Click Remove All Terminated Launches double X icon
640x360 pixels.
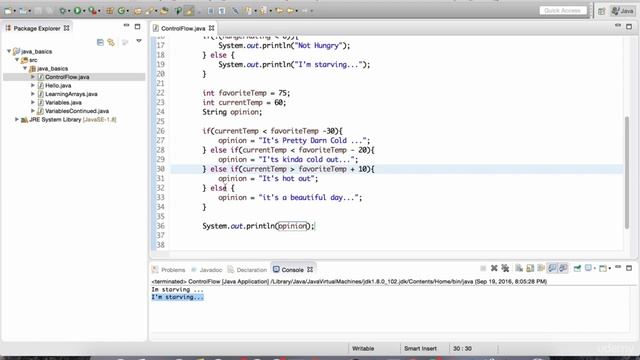[x=505, y=268]
